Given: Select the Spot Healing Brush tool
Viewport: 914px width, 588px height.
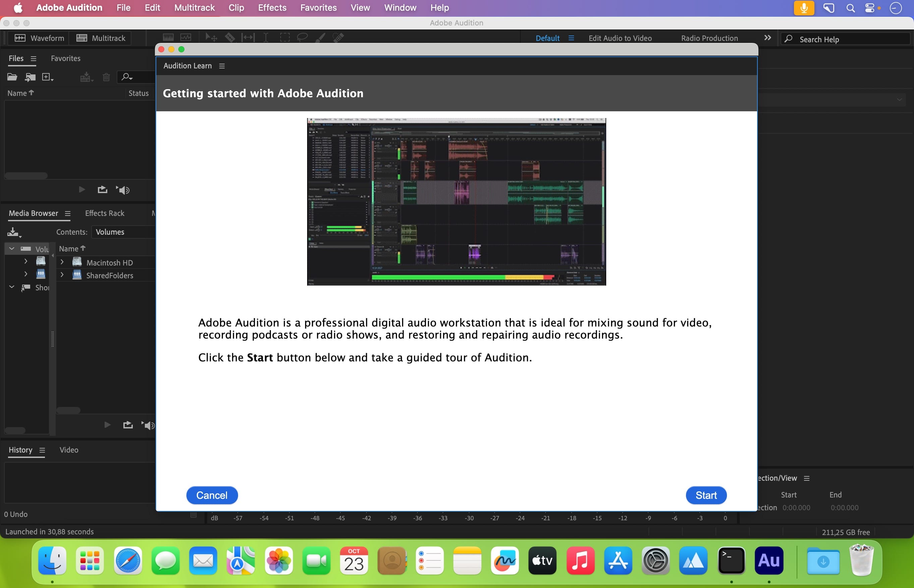Looking at the screenshot, I should coord(338,38).
